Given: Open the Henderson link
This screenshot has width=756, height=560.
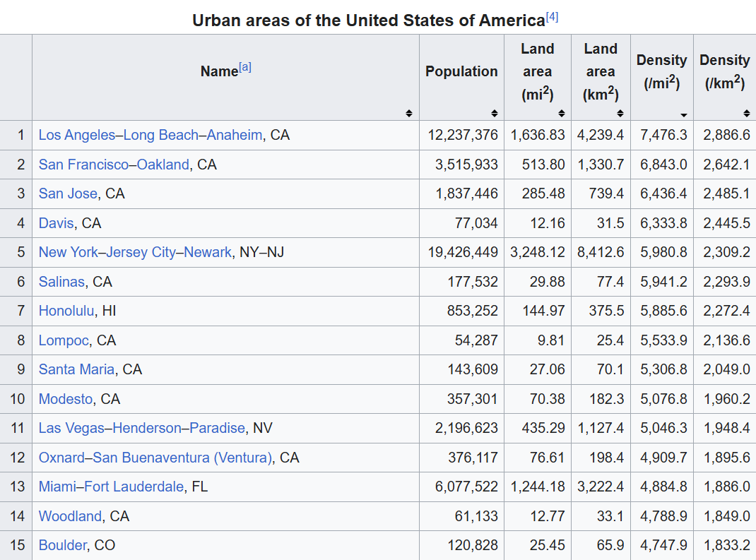Looking at the screenshot, I should 146,428.
